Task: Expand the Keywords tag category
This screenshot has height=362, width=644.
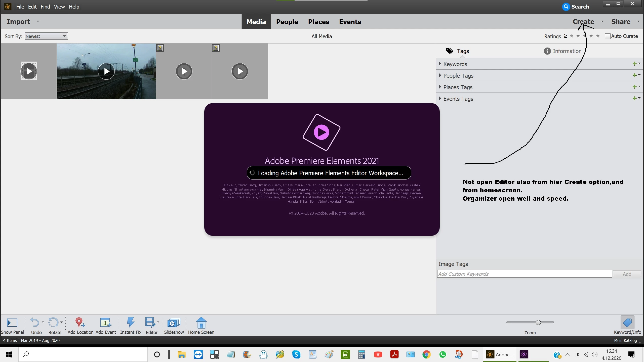Action: pos(440,64)
